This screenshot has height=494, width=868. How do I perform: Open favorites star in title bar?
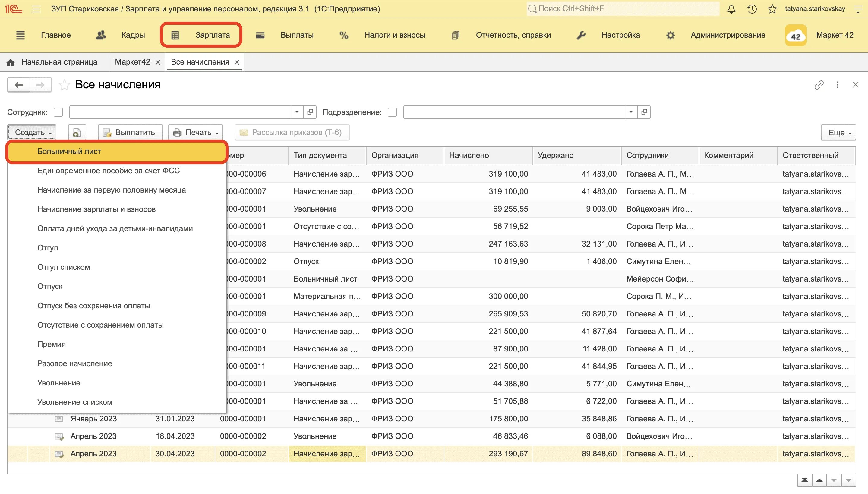click(x=772, y=9)
